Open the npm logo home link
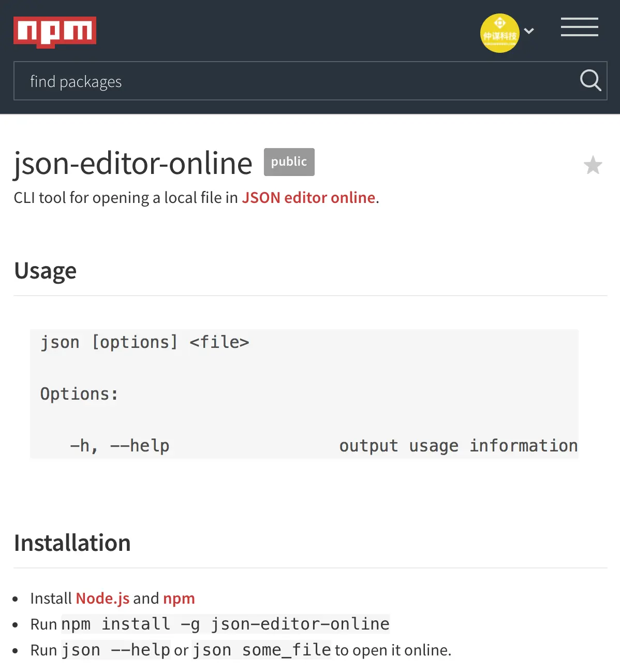 (x=55, y=32)
